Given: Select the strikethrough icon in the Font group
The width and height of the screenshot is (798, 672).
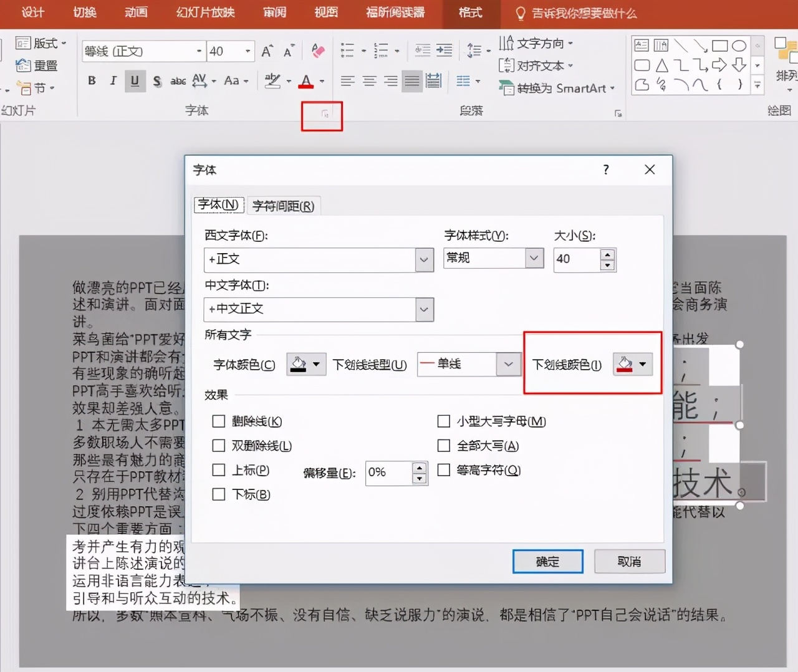Looking at the screenshot, I should (x=157, y=80).
